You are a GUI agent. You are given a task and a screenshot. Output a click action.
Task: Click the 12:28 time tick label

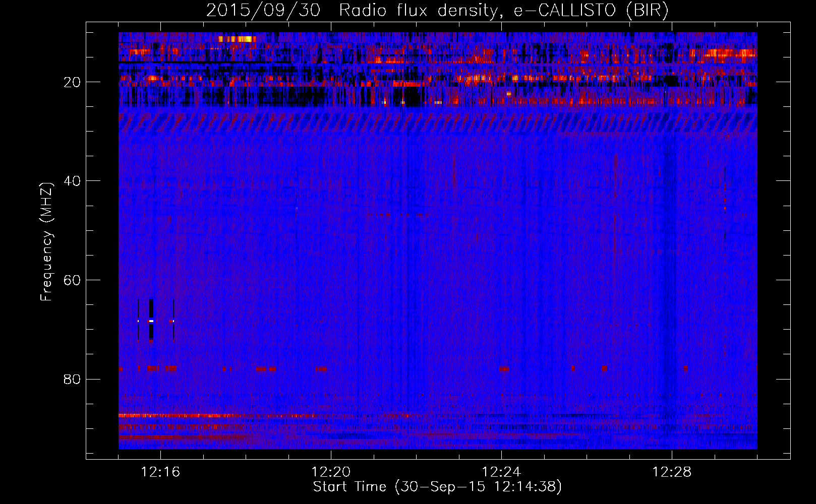point(672,472)
